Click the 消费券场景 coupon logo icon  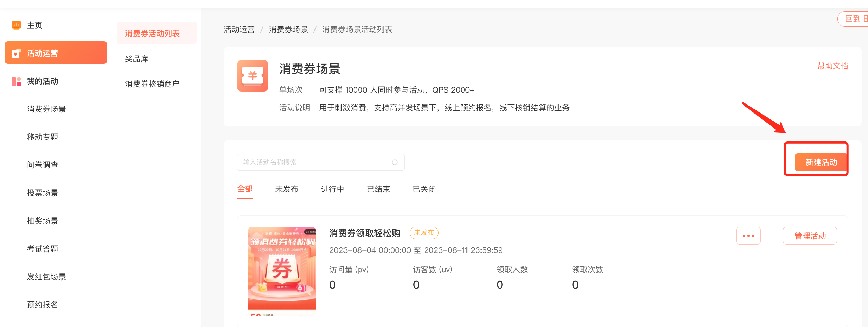(252, 76)
